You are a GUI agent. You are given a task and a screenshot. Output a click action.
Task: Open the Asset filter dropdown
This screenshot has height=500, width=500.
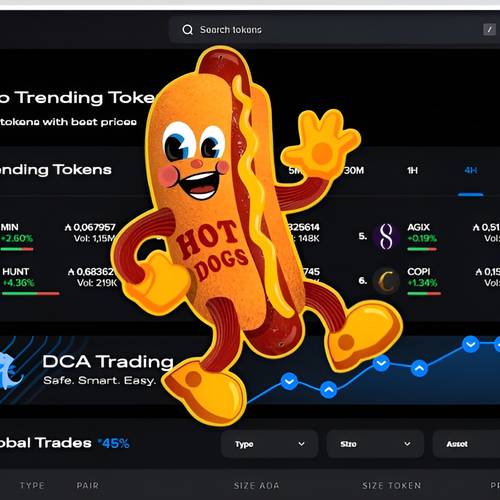pyautogui.click(x=467, y=444)
